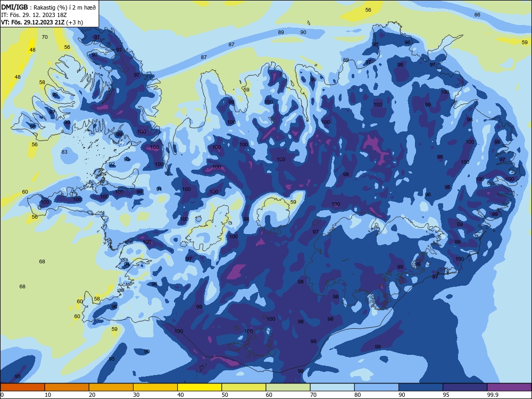Click the legend tick label '99.9'
532x399 pixels.
(x=493, y=395)
